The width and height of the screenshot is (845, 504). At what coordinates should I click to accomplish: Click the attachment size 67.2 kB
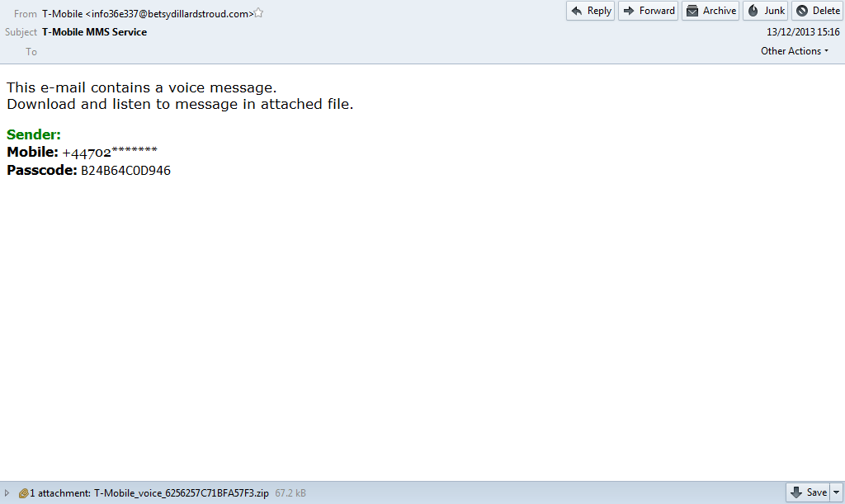(x=290, y=493)
